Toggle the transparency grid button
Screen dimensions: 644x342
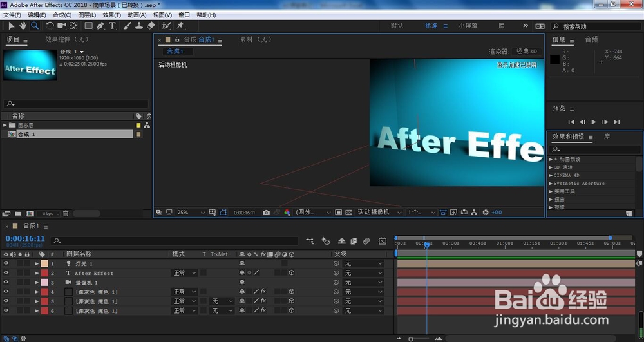click(x=348, y=213)
